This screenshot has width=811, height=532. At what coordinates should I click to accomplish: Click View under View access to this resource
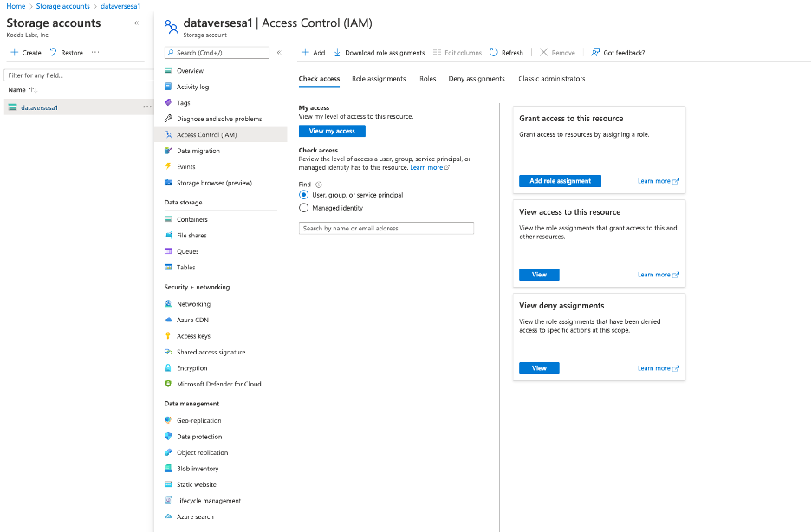[x=539, y=275]
